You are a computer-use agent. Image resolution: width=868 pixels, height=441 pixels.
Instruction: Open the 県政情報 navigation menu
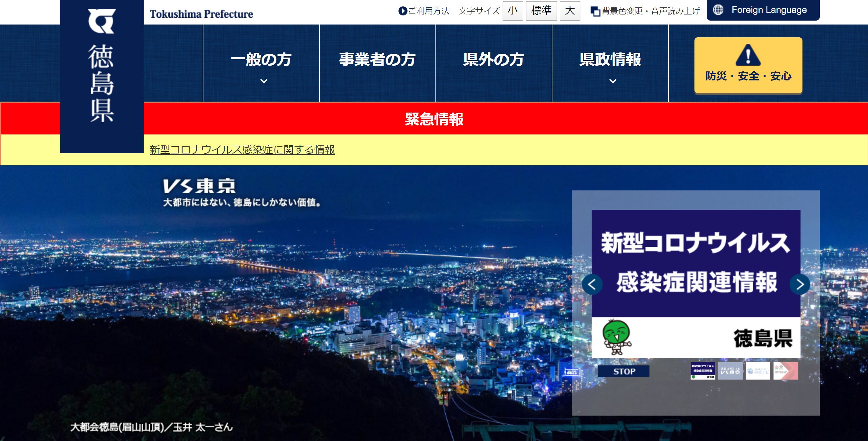click(610, 63)
